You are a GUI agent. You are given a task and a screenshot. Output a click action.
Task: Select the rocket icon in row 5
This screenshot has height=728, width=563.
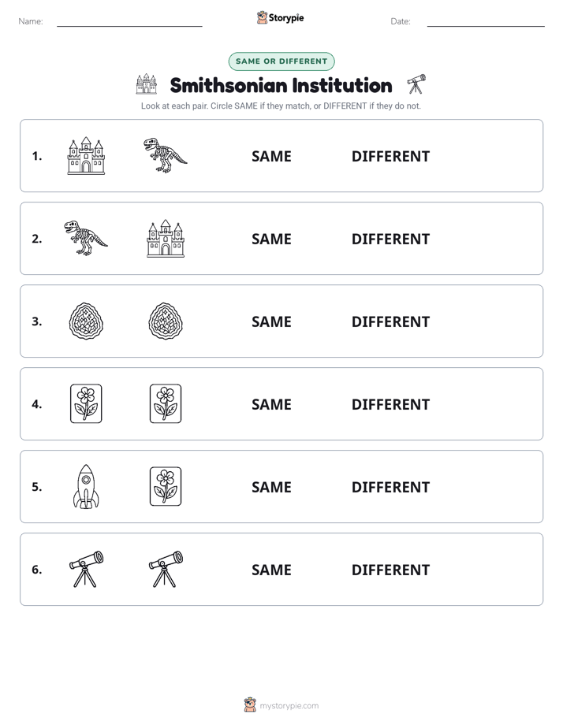click(86, 486)
